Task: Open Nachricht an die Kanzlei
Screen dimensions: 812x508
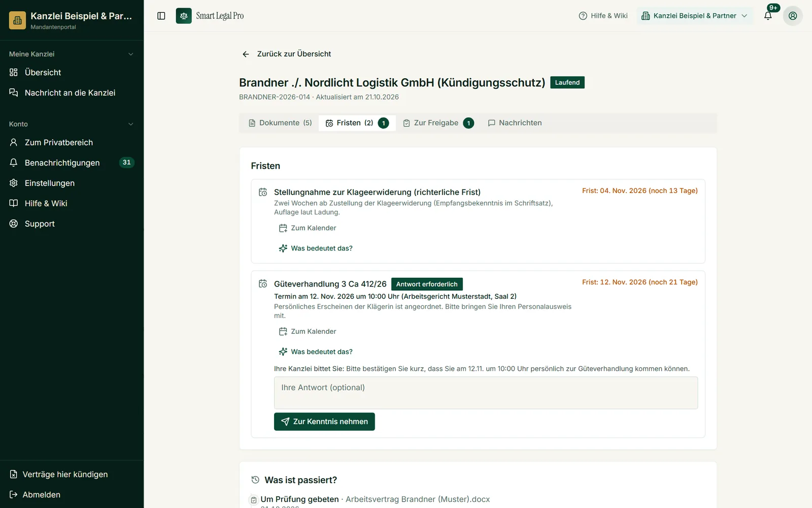Action: click(x=72, y=93)
